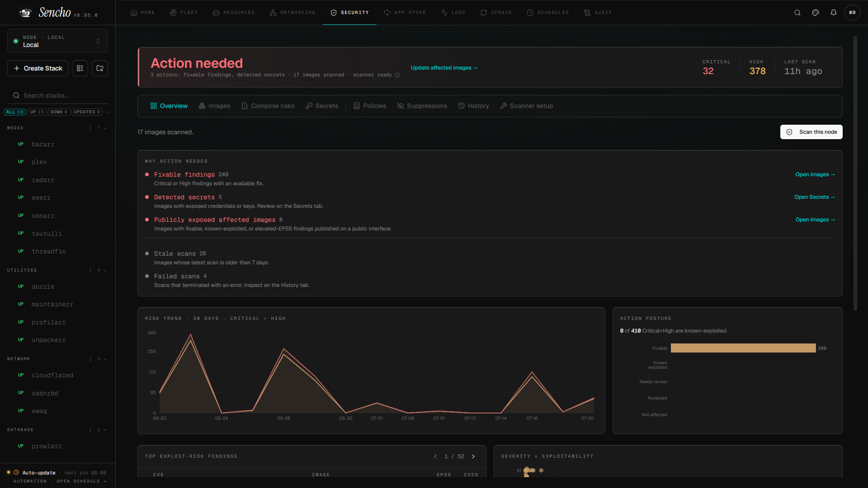Open DATABASE group options menu dots
This screenshot has height=488, width=868.
pyautogui.click(x=90, y=430)
